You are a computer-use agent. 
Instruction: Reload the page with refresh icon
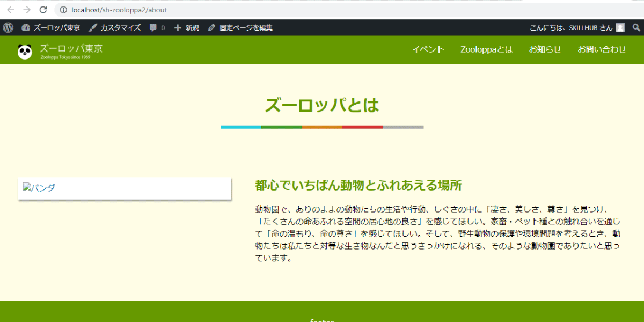tap(43, 10)
